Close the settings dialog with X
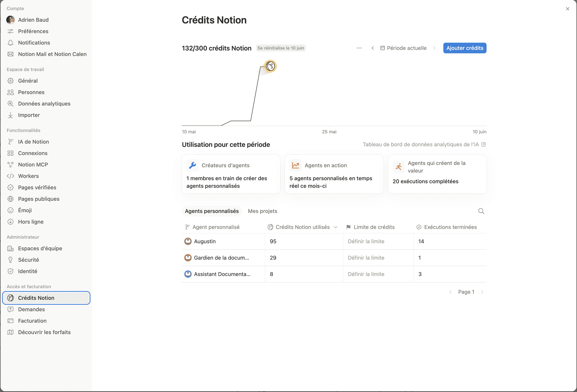This screenshot has height=392, width=577. (567, 9)
